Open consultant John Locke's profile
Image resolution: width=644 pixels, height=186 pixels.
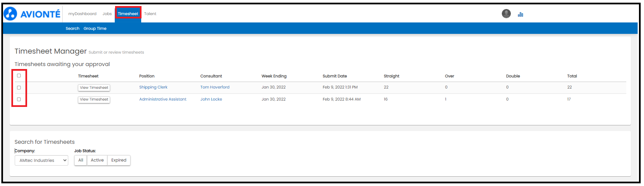pyautogui.click(x=211, y=99)
